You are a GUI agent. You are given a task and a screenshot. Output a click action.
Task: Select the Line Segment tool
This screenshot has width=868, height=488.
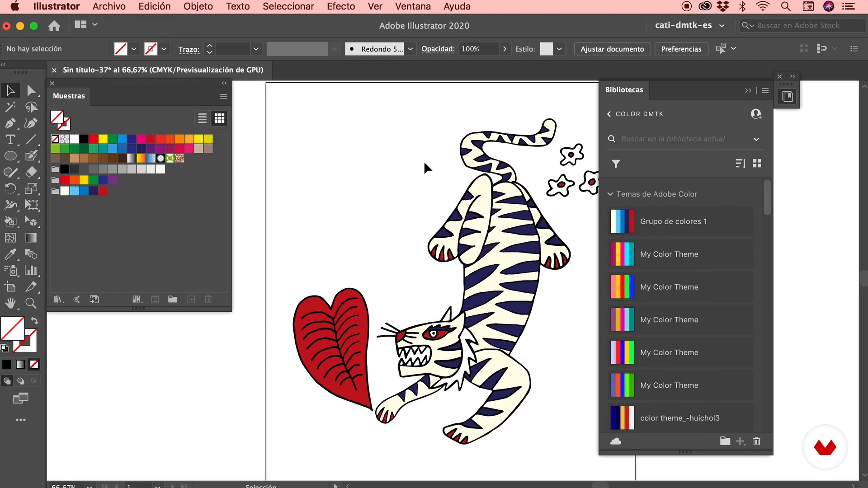click(31, 140)
